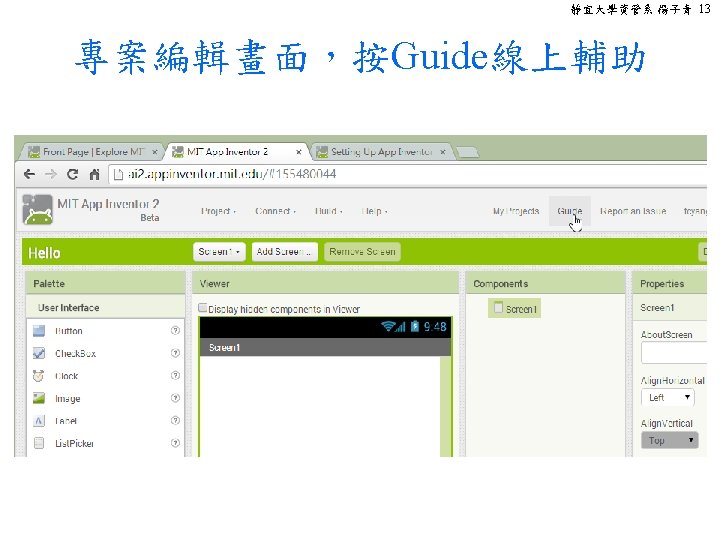This screenshot has height=540, width=720.
Task: Click the browser forward arrow
Action: tap(51, 174)
